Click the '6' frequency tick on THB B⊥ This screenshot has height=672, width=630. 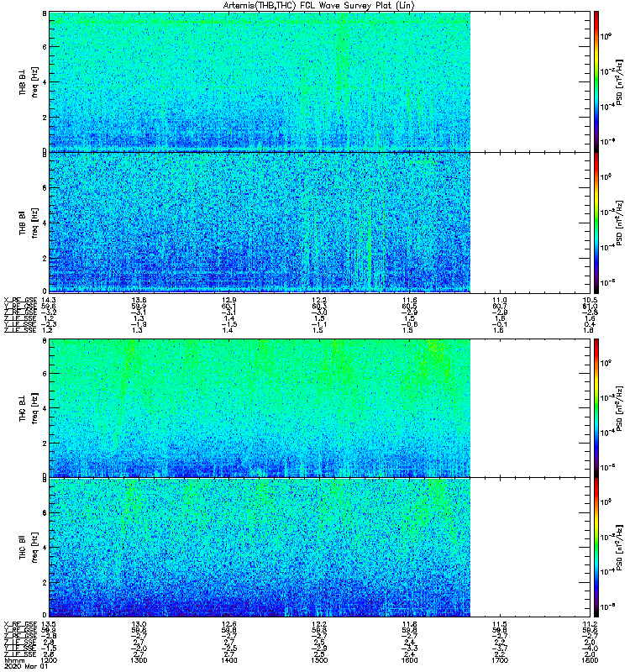coord(45,47)
